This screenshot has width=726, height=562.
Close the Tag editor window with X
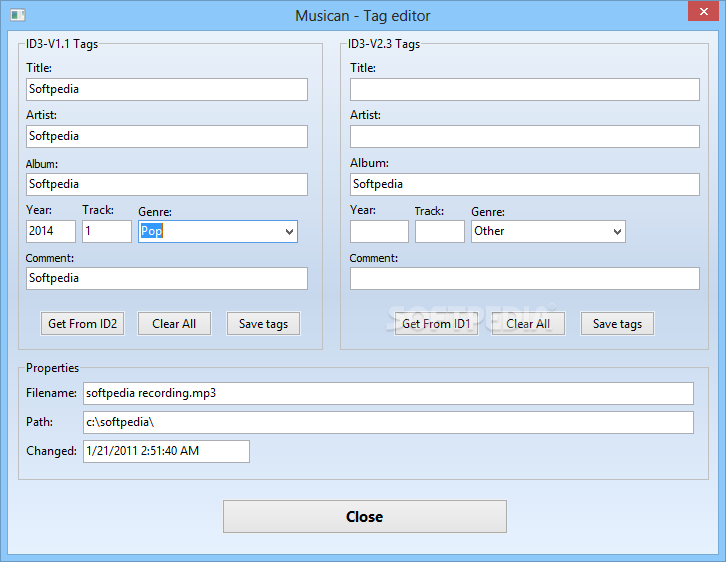[x=703, y=12]
